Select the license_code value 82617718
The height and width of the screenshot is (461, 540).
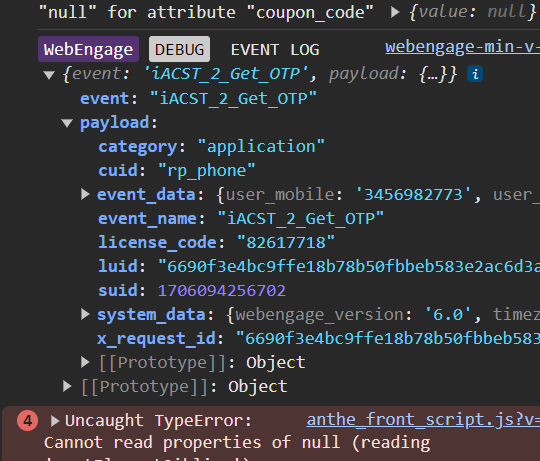pos(286,242)
